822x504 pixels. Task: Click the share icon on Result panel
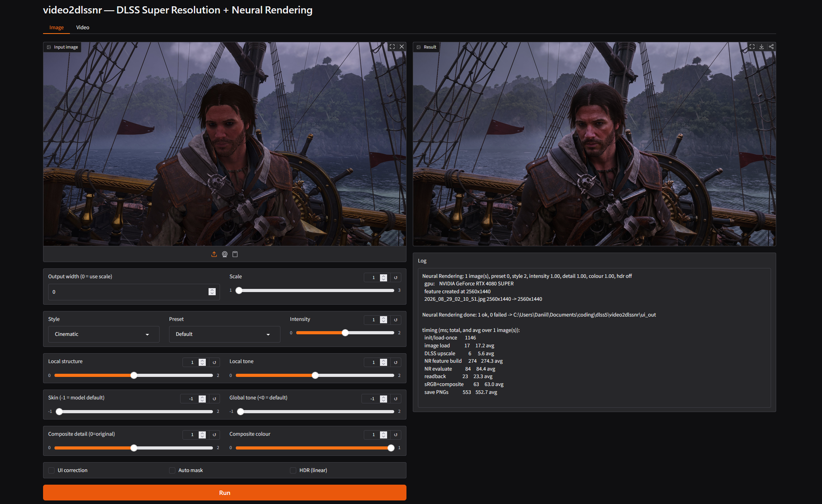tap(771, 47)
